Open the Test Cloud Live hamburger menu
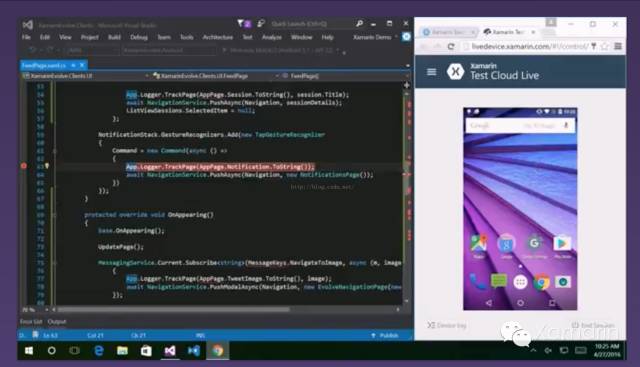Screen dimensions: 640x367 tap(431, 72)
